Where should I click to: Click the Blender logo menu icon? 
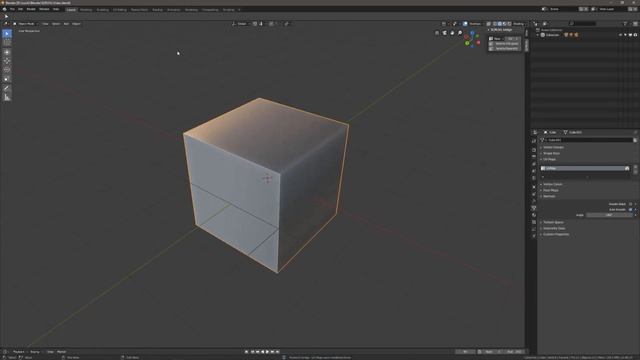(x=4, y=9)
